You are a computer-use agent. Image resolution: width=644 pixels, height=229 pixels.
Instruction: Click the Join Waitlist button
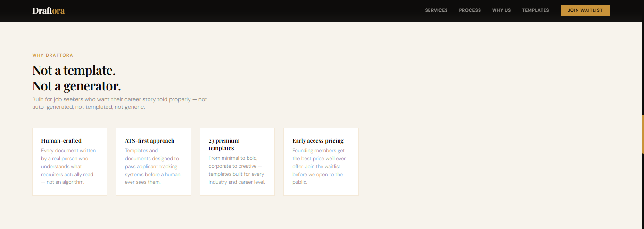585,10
